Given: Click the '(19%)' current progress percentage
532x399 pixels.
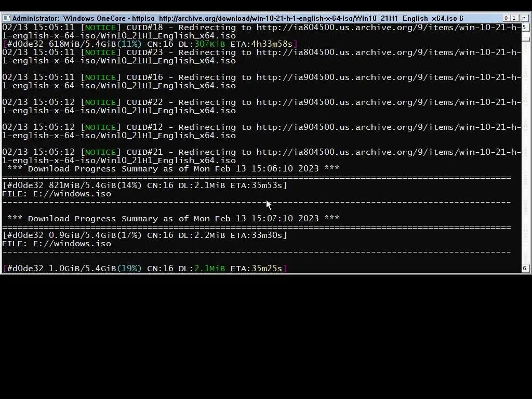Looking at the screenshot, I should tap(129, 269).
